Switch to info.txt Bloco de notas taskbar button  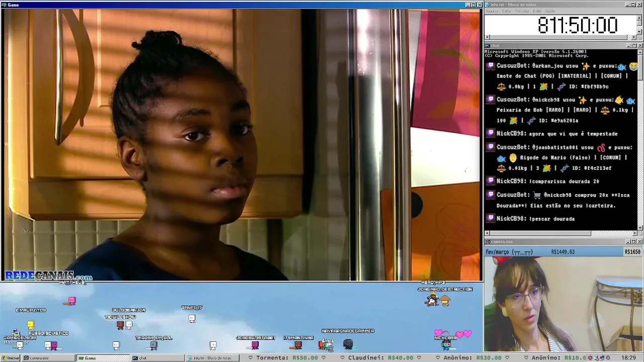click(x=211, y=358)
